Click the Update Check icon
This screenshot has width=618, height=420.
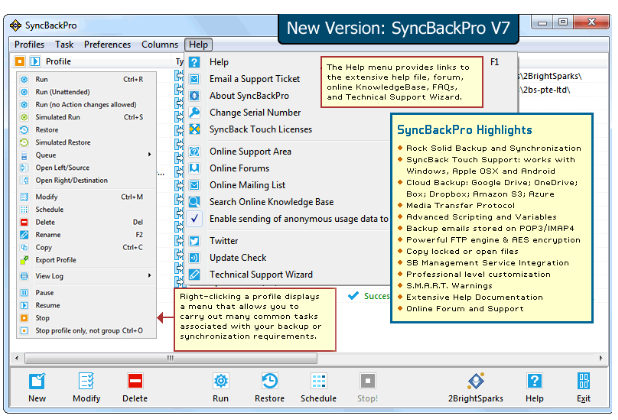(194, 258)
